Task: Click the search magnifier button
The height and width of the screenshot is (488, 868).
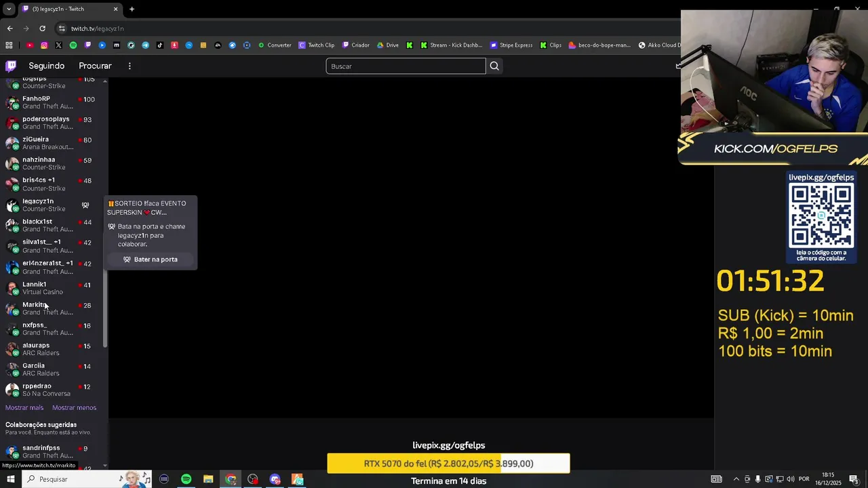Action: point(494,66)
